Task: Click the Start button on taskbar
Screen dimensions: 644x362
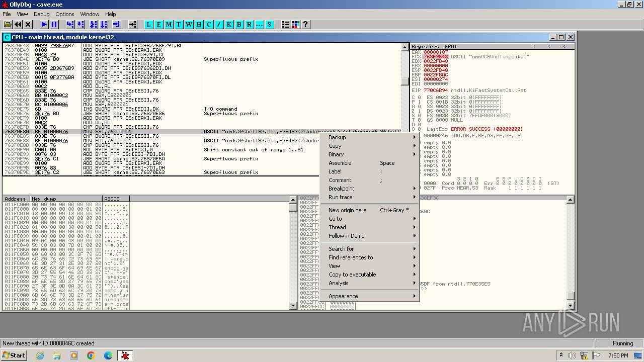Action: [x=14, y=355]
